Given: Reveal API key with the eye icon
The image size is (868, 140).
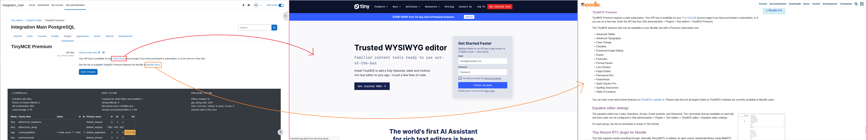Looking at the screenshot, I should (x=103, y=52).
